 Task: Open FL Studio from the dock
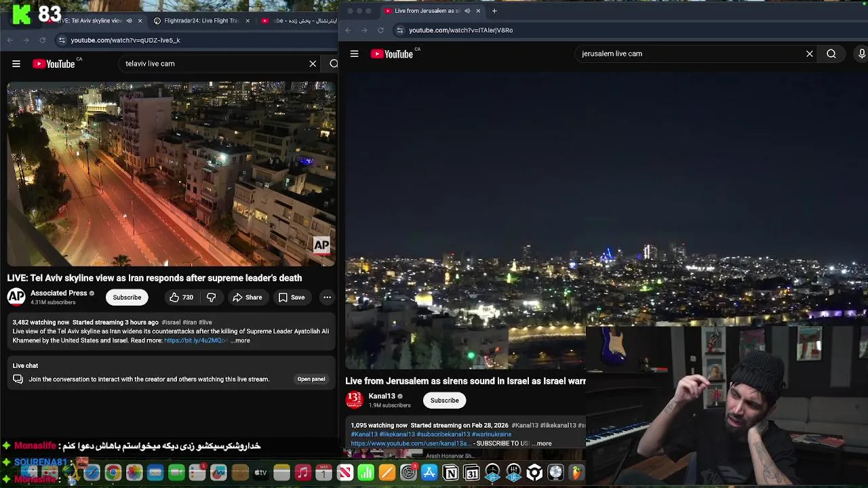pyautogui.click(x=576, y=473)
